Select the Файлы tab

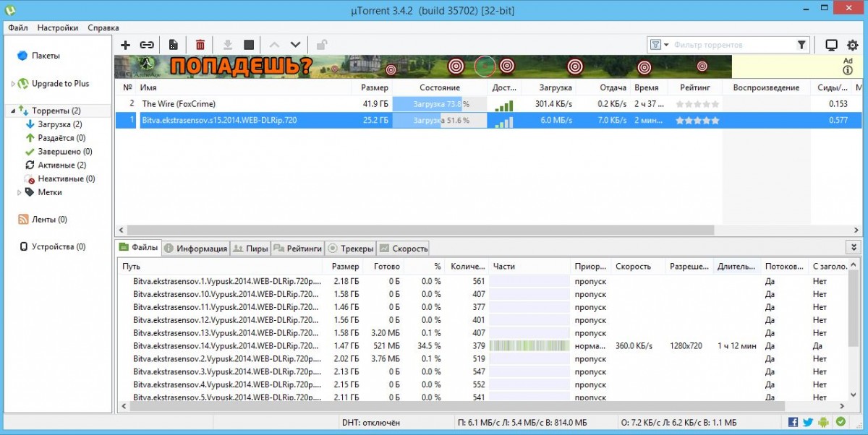(x=139, y=248)
